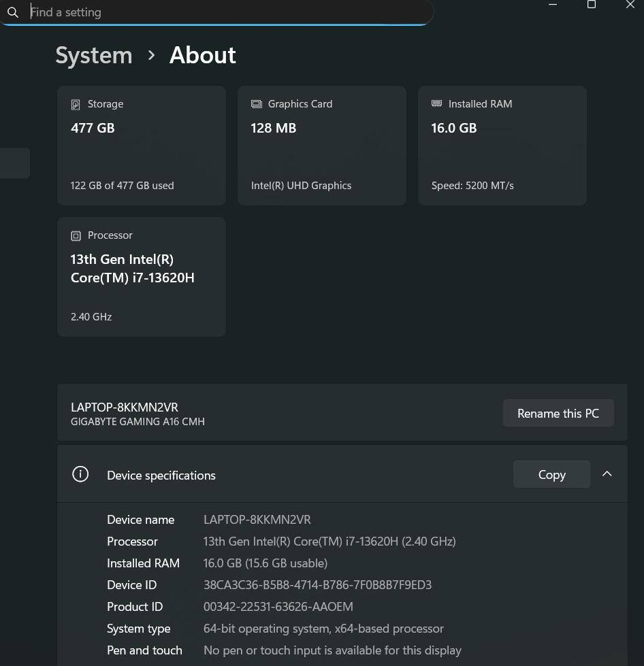Focus the 'Find a setting' search box
This screenshot has width=644, height=666.
pyautogui.click(x=225, y=12)
